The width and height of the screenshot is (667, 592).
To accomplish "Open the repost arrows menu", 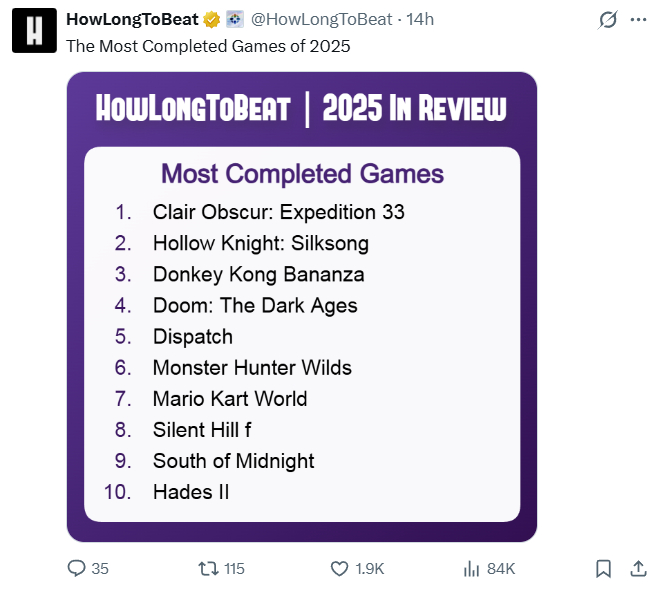I will [x=208, y=568].
